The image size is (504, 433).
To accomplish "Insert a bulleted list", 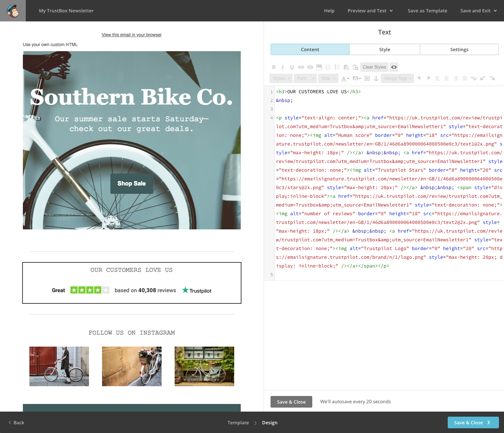I will 337,67.
